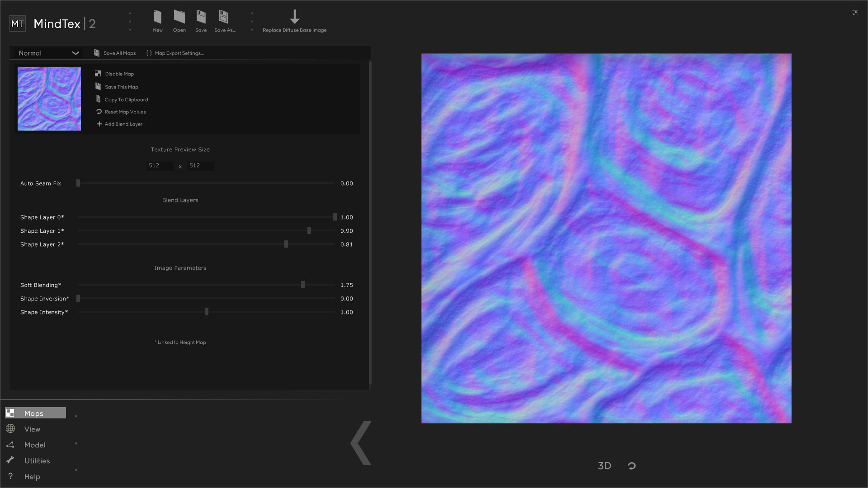Image resolution: width=868 pixels, height=488 pixels.
Task: Open the Model section in the sidebar
Action: 35,445
